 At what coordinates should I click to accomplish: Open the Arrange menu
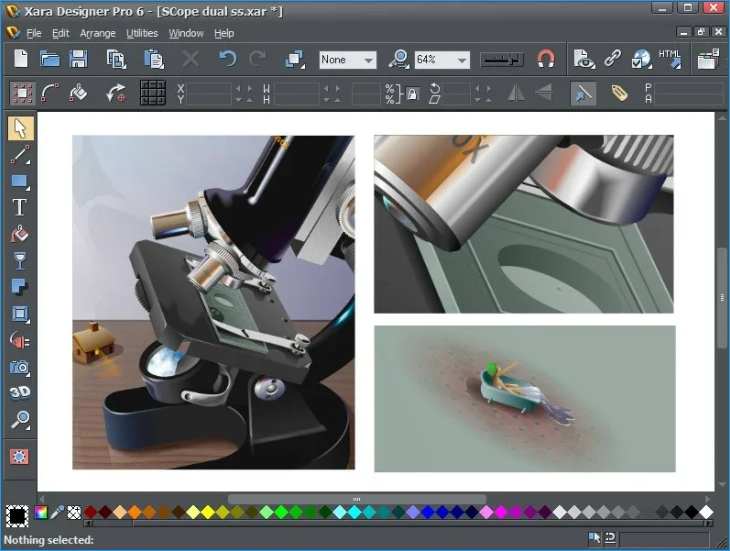[98, 33]
